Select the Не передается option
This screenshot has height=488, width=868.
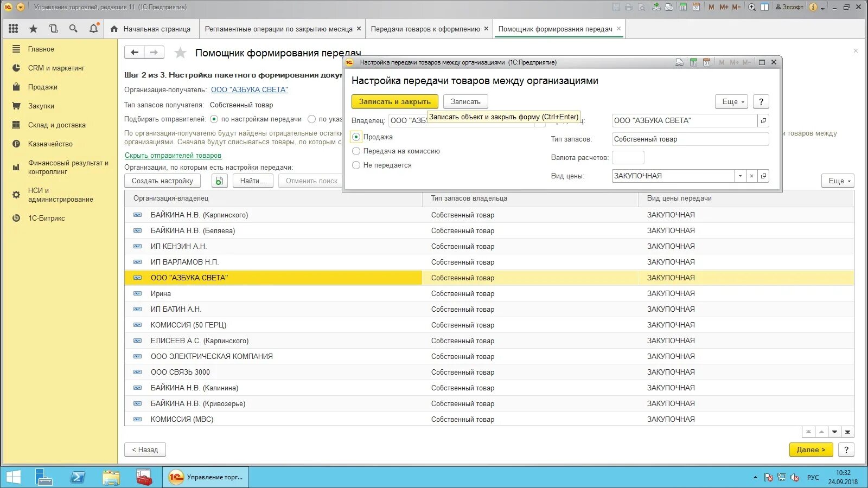pyautogui.click(x=356, y=165)
